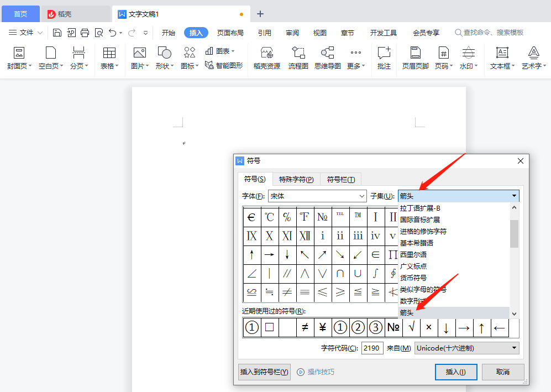
Task: Select the ∩ intersection symbol in grid
Action: click(340, 274)
